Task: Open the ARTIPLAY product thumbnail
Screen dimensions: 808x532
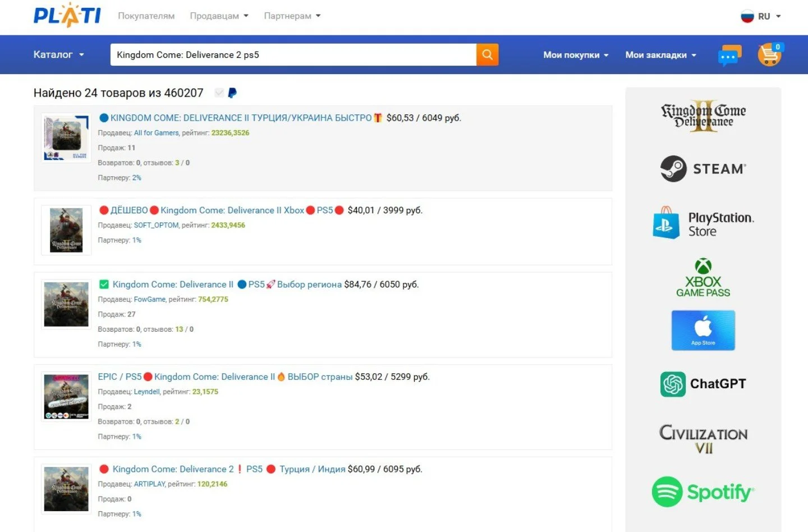Action: coord(66,489)
